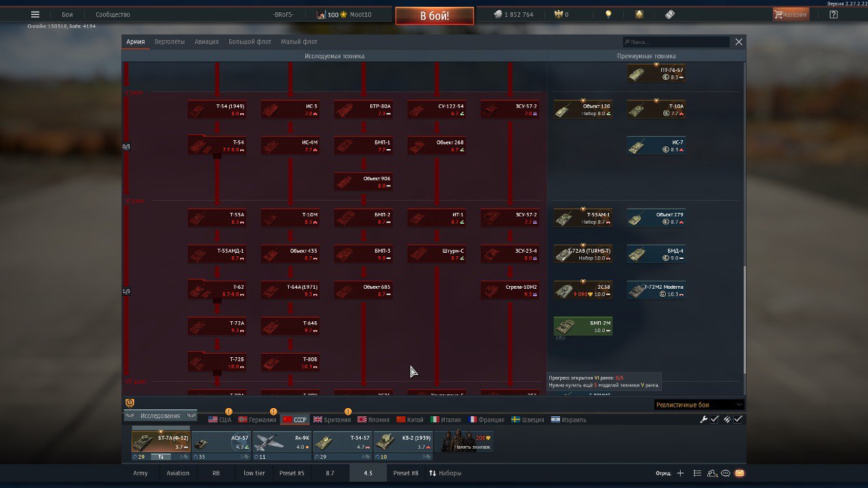Select the Объект 906 vehicle card
Image resolution: width=868 pixels, height=488 pixels.
[x=363, y=182]
